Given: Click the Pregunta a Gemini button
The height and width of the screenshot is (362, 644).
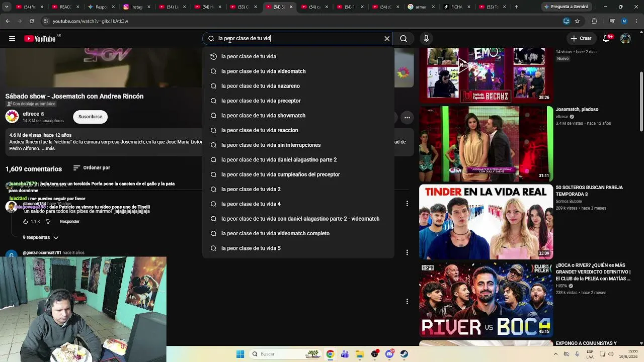Looking at the screenshot, I should pyautogui.click(x=566, y=7).
